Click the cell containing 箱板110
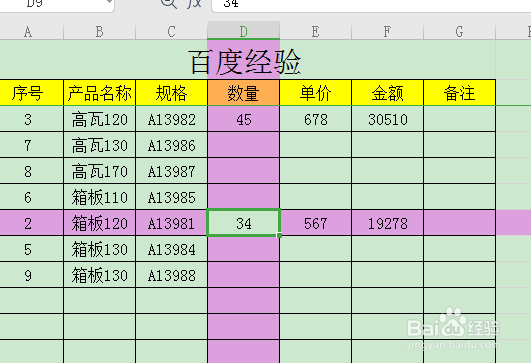The image size is (531, 363). coord(99,197)
